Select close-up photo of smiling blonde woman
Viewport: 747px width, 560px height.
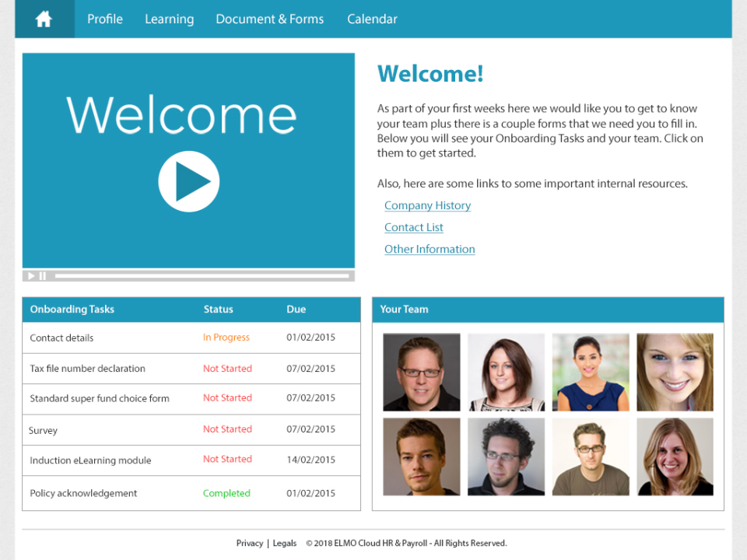[x=675, y=373]
